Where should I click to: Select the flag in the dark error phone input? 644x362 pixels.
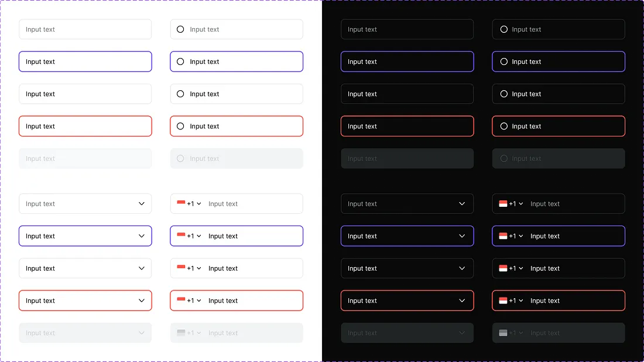coord(502,300)
